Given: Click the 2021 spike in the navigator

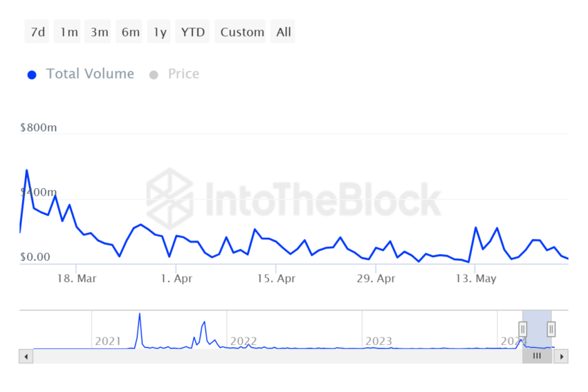Looking at the screenshot, I should [140, 330].
